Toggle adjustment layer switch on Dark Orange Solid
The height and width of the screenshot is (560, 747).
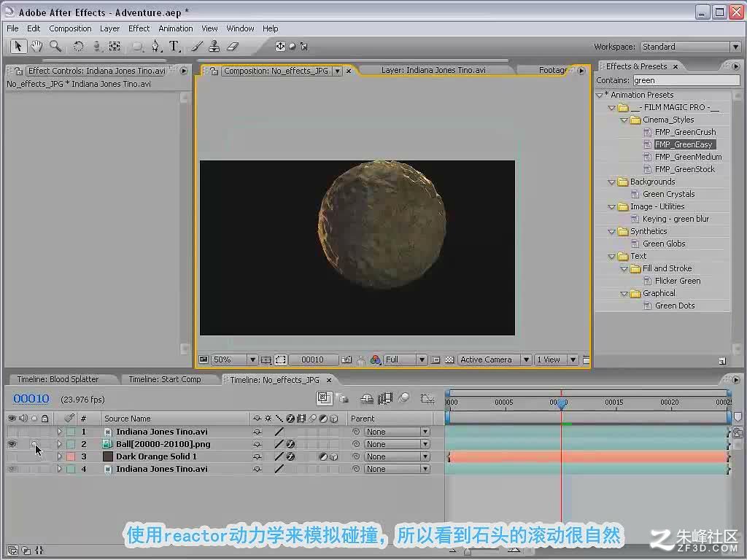tap(323, 456)
